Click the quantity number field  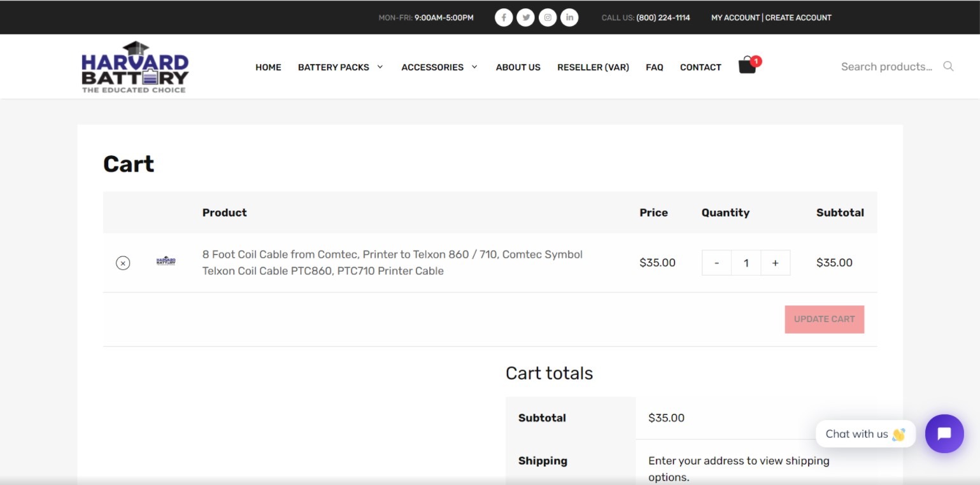pos(746,263)
